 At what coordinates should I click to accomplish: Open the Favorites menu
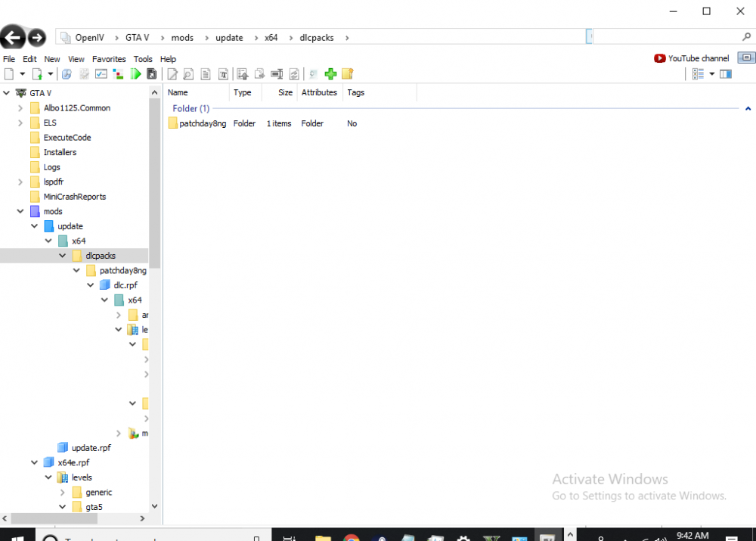[109, 59]
